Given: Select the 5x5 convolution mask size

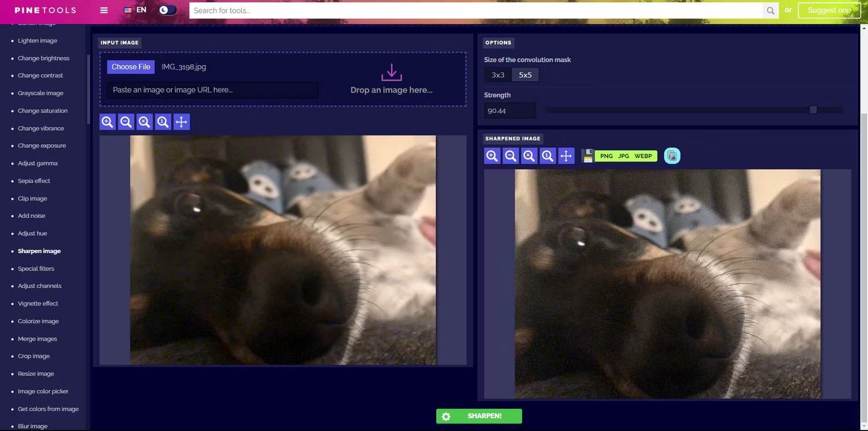Looking at the screenshot, I should [525, 75].
